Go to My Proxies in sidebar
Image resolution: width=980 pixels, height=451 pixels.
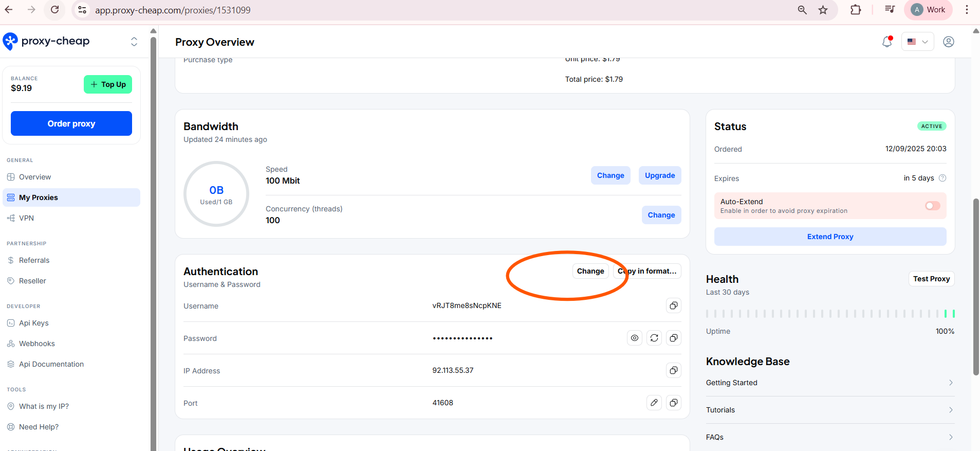click(x=39, y=197)
